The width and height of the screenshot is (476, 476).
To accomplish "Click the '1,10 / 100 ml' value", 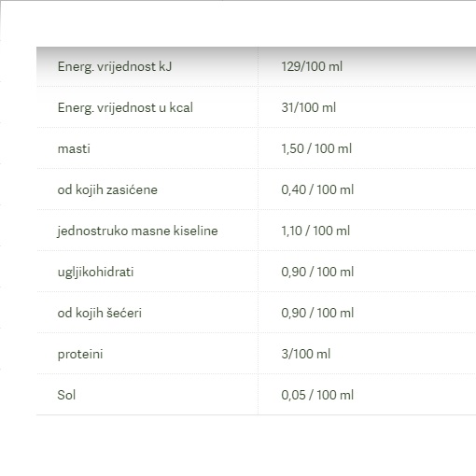I will point(315,231).
